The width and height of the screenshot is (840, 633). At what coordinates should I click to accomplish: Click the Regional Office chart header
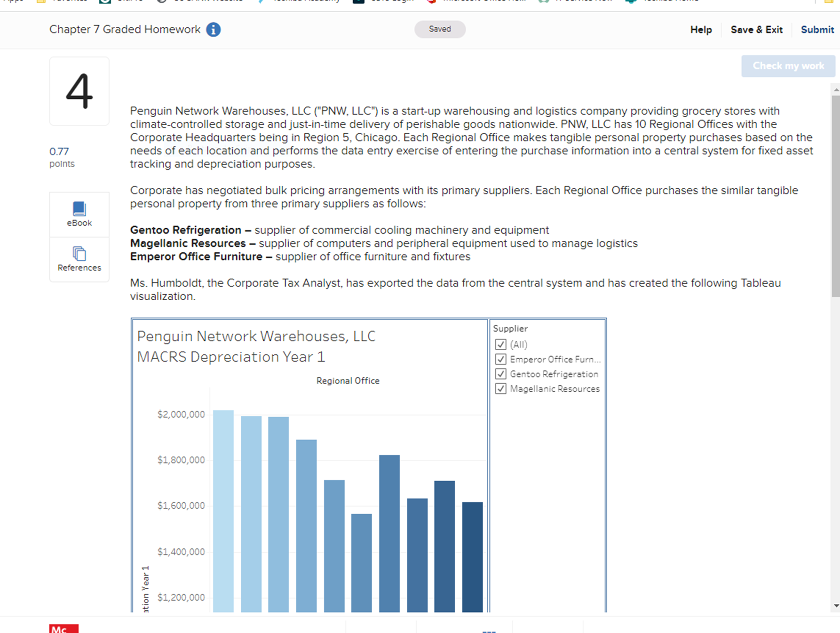(348, 381)
